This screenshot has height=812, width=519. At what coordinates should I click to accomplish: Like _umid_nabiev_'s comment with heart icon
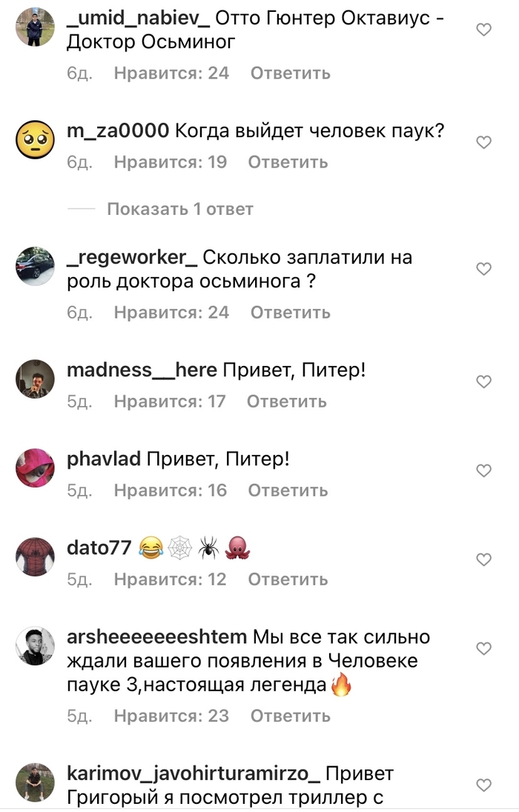click(x=483, y=30)
